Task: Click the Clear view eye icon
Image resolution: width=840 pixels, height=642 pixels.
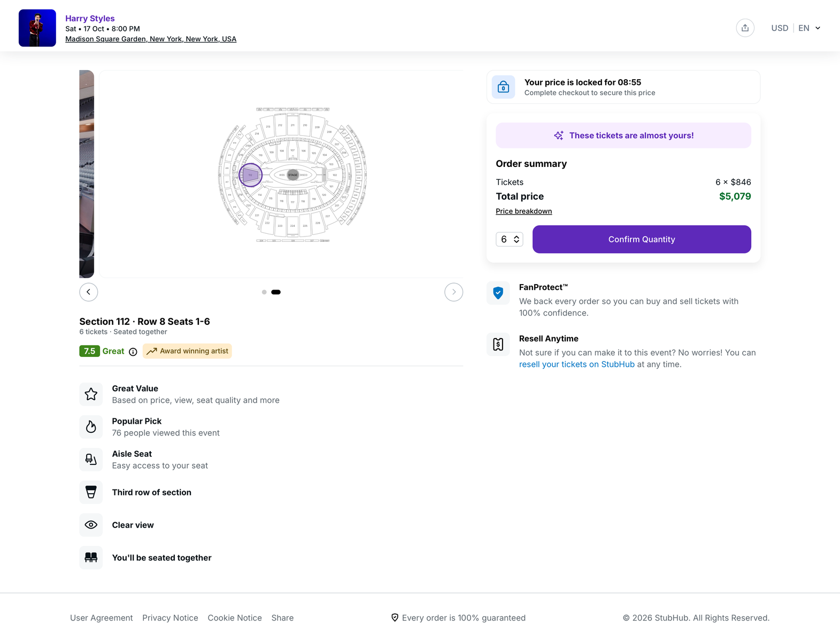Action: [x=91, y=525]
